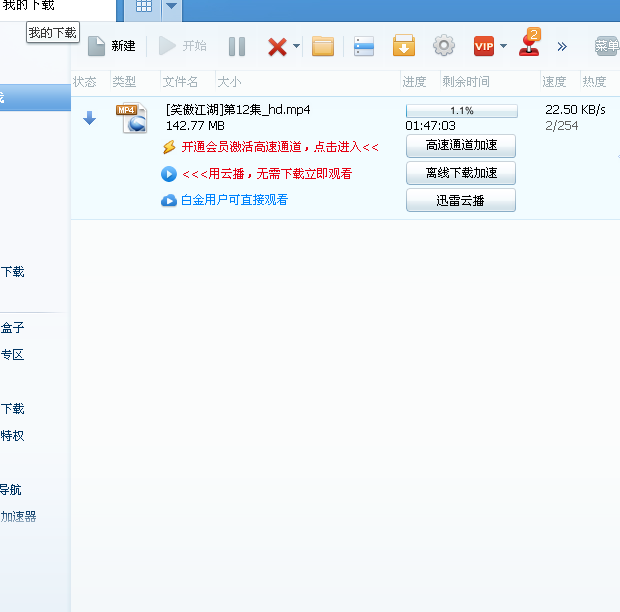Sort by the 热度 column header
620x612 pixels.
coord(594,82)
